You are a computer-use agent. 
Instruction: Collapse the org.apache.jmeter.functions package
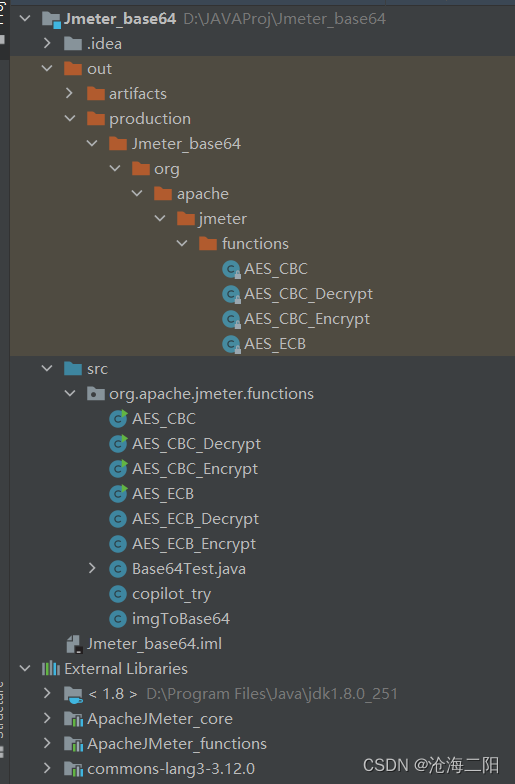tap(70, 394)
